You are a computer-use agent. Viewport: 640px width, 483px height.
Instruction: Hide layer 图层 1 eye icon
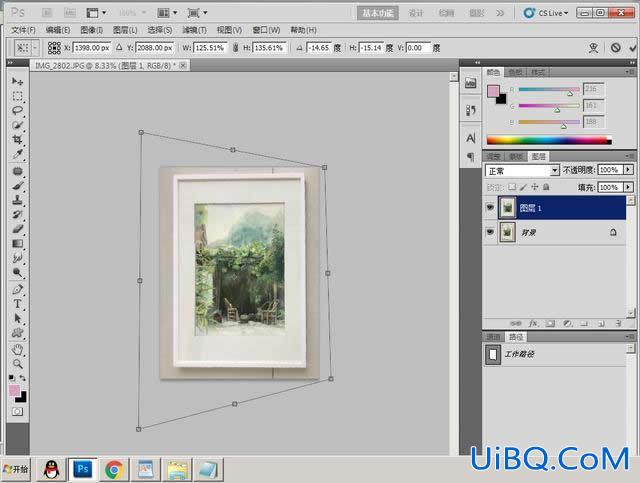click(490, 208)
